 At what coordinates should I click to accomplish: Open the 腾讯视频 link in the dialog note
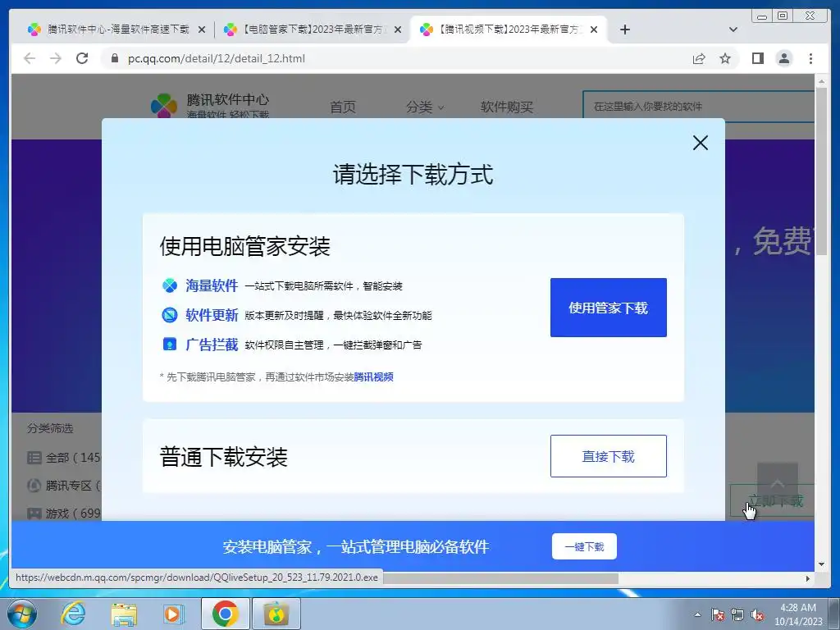click(x=373, y=377)
